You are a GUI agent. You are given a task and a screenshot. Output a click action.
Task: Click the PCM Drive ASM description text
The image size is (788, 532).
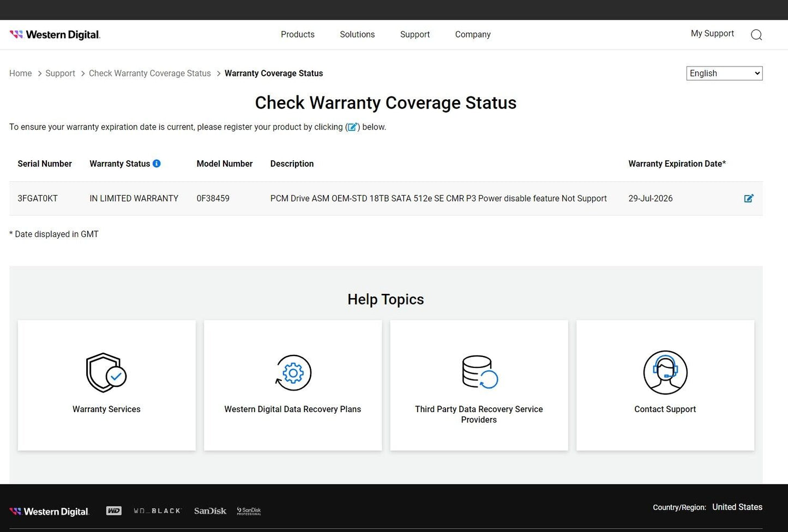438,198
